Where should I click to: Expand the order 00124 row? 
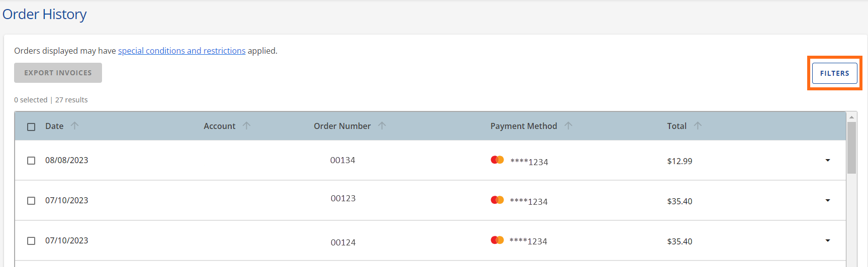click(827, 241)
